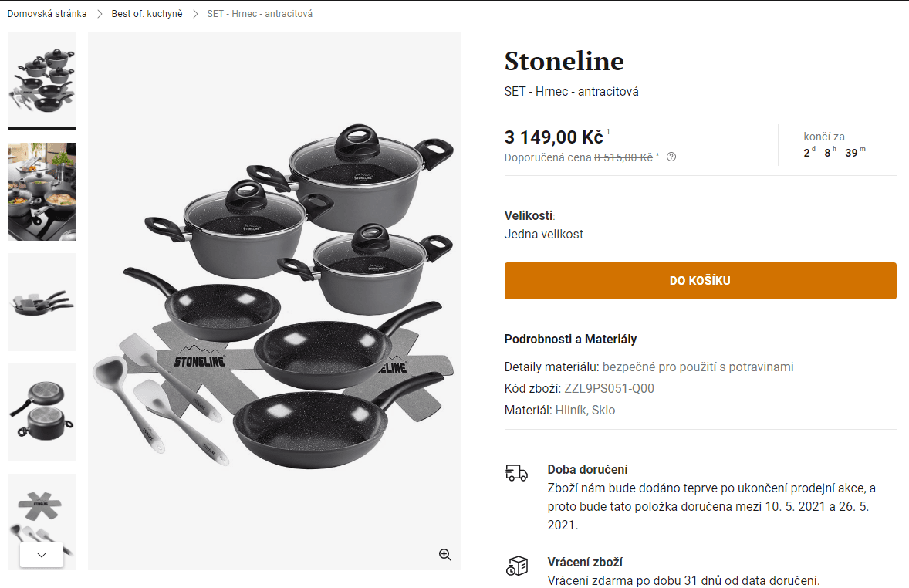Open the price info question mark tooltip
The width and height of the screenshot is (909, 588).
(671, 157)
